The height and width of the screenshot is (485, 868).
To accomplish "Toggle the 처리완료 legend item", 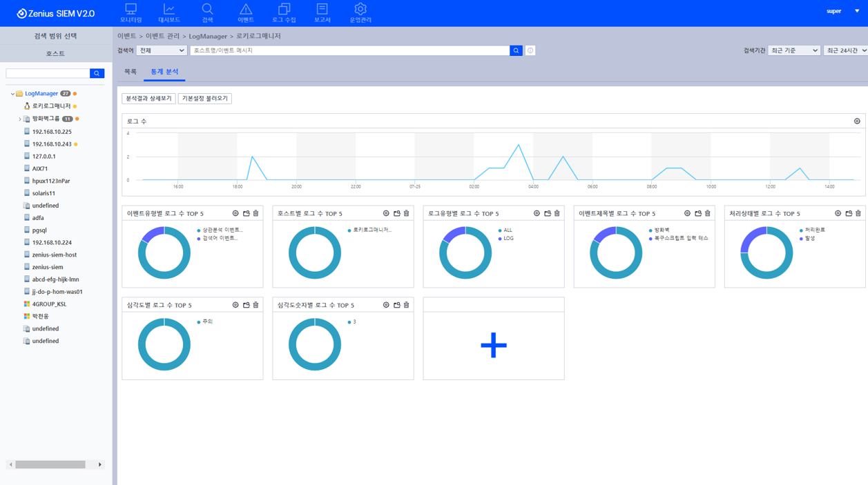I will pyautogui.click(x=813, y=230).
